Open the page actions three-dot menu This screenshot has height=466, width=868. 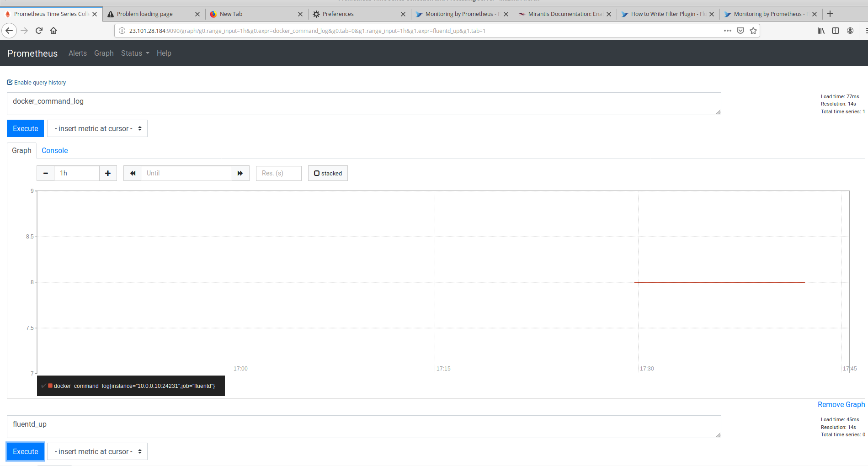pyautogui.click(x=728, y=31)
